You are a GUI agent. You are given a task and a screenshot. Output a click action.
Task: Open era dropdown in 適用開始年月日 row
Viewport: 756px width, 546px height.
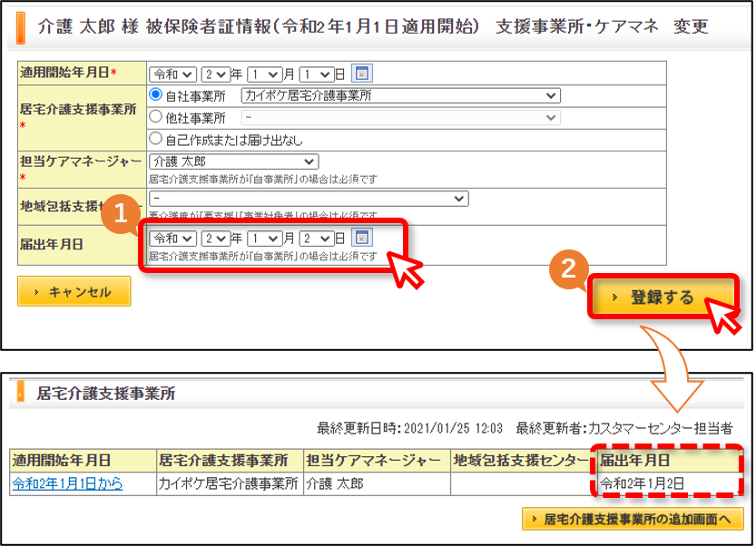[172, 74]
